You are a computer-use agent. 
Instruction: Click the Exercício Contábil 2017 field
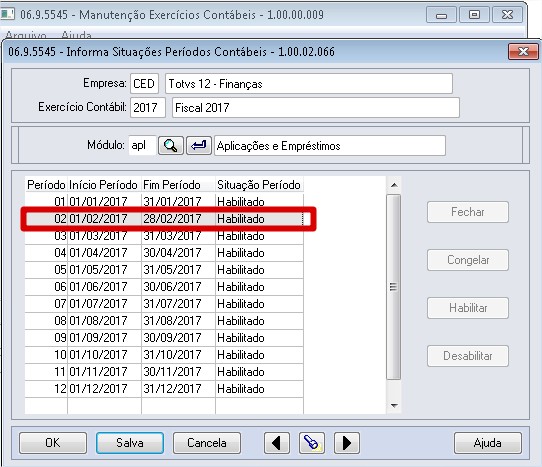point(148,108)
